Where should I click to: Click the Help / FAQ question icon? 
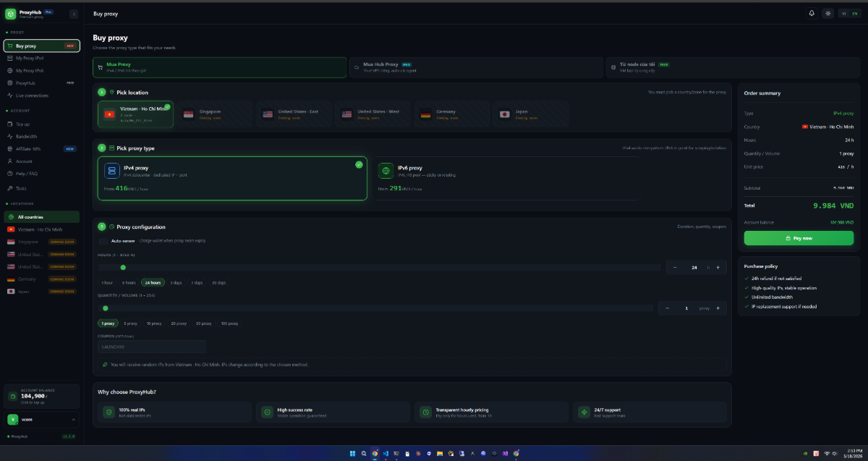pyautogui.click(x=9, y=174)
